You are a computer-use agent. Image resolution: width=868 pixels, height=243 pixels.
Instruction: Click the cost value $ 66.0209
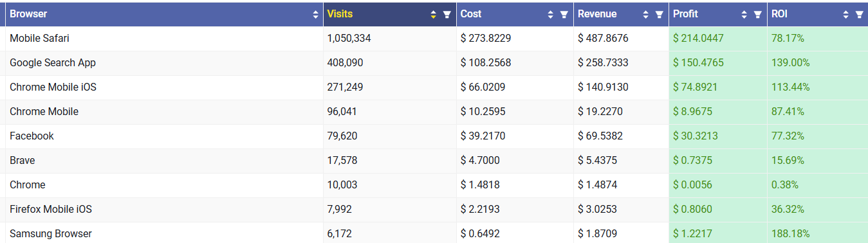(x=483, y=87)
